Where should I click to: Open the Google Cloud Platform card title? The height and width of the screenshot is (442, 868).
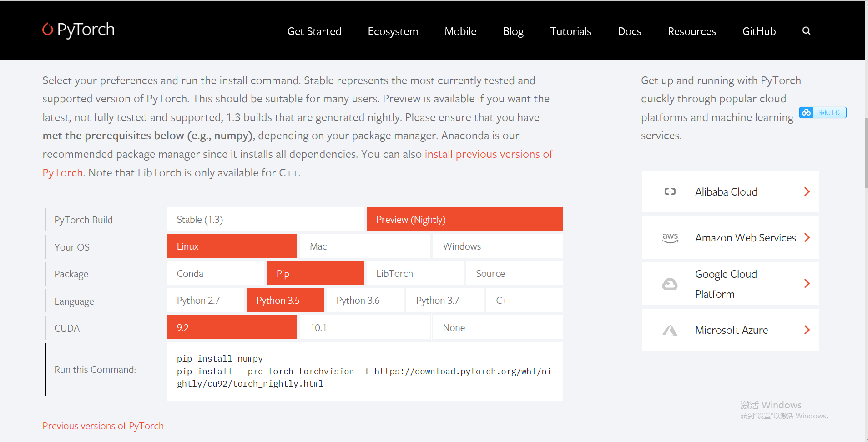[x=726, y=284]
